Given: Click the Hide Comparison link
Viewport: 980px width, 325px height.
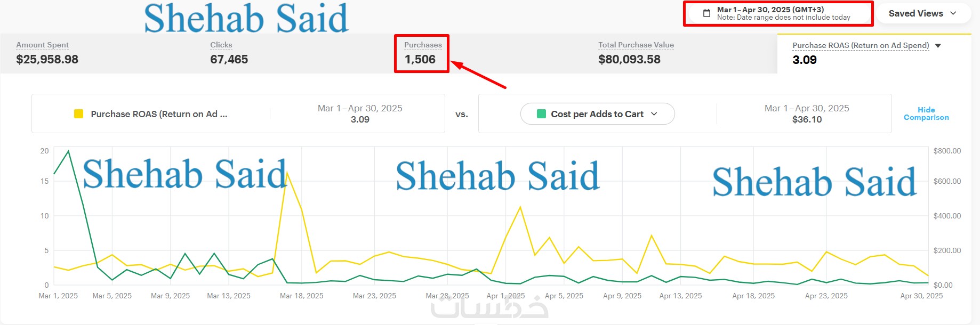Looking at the screenshot, I should (926, 113).
